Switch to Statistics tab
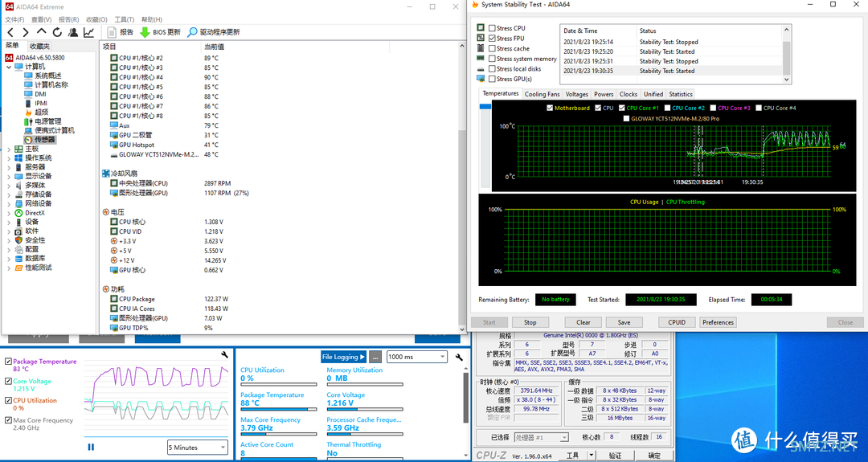Image resolution: width=868 pixels, height=462 pixels. (681, 95)
